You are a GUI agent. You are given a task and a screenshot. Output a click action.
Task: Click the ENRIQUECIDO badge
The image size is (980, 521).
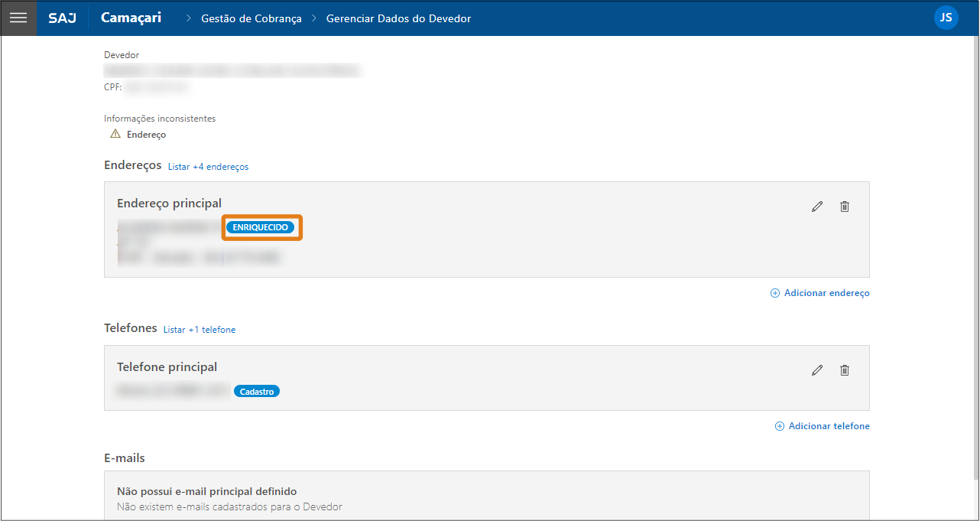[260, 228]
